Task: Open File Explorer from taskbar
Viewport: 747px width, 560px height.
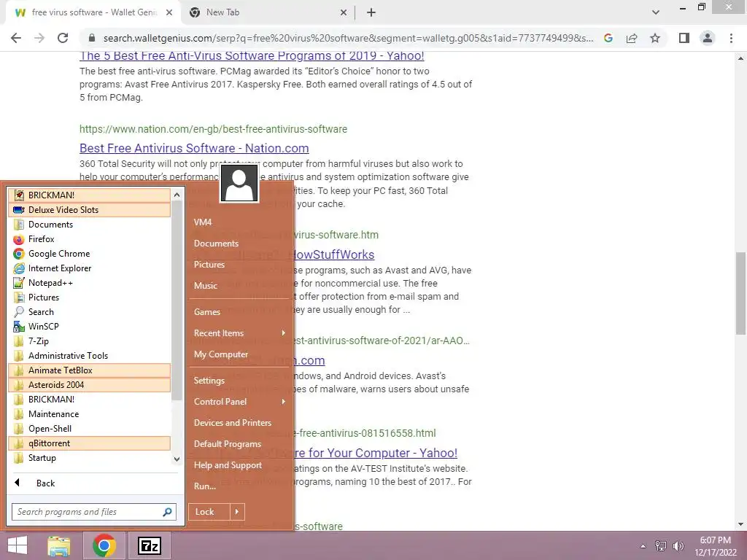Action: click(x=59, y=545)
